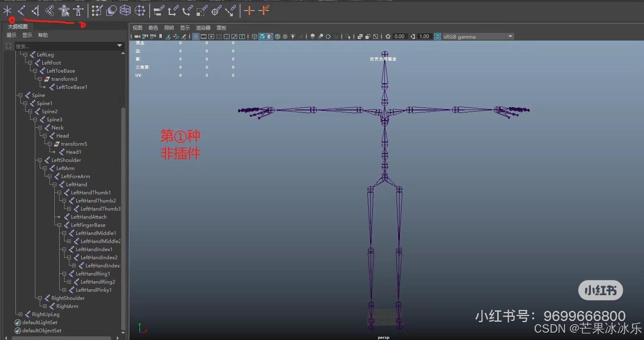The image size is (644, 340).
Task: Toggle Wireframe on Shaded
Action: coord(277,37)
